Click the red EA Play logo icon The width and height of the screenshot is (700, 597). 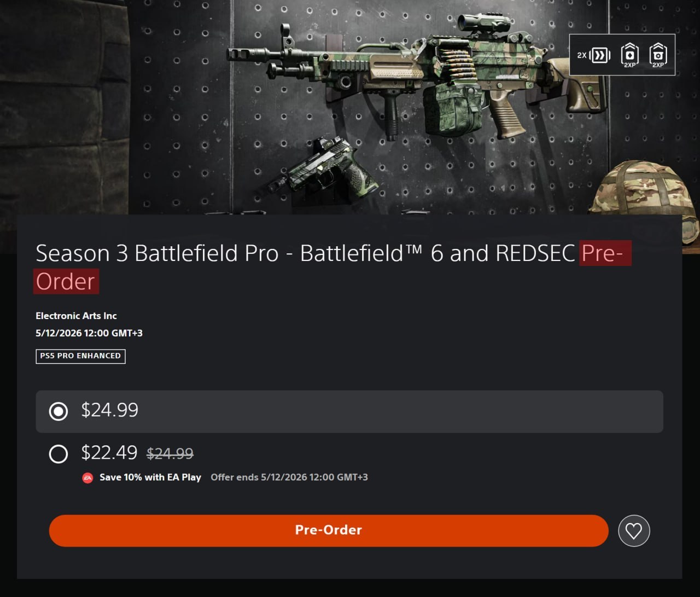tap(87, 478)
